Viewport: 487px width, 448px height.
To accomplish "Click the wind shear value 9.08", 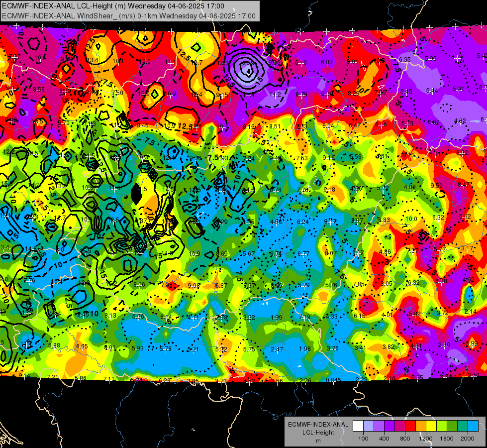I will click(x=194, y=285).
